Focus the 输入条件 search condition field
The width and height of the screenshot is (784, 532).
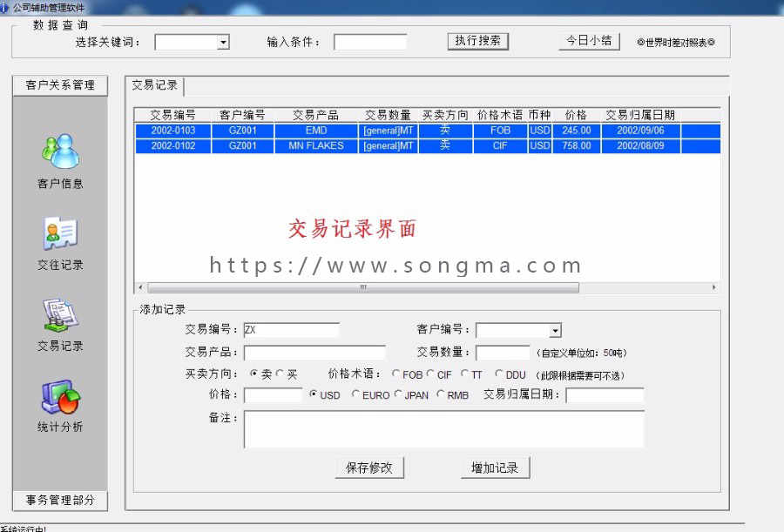tap(370, 42)
